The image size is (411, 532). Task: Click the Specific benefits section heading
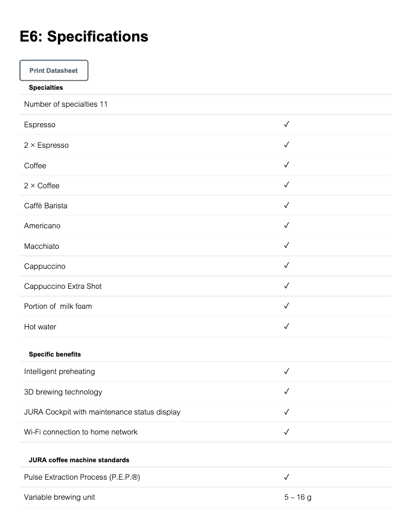click(55, 354)
